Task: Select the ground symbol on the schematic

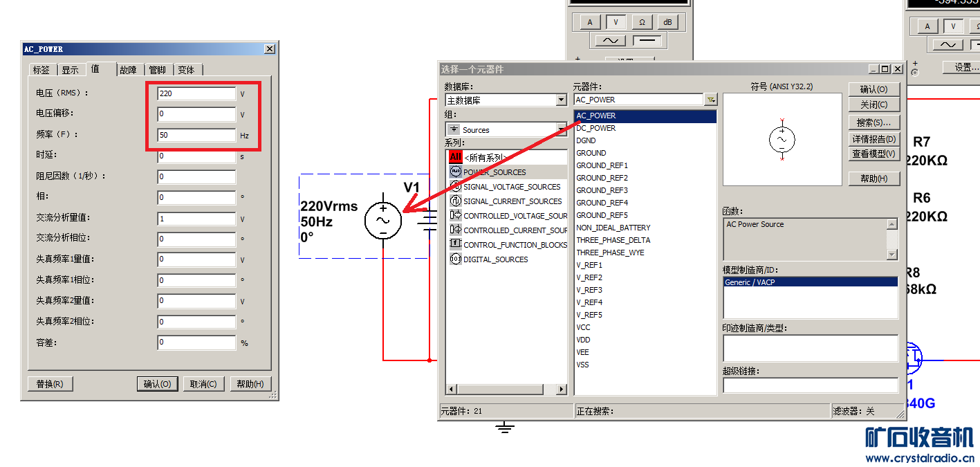Action: (505, 427)
